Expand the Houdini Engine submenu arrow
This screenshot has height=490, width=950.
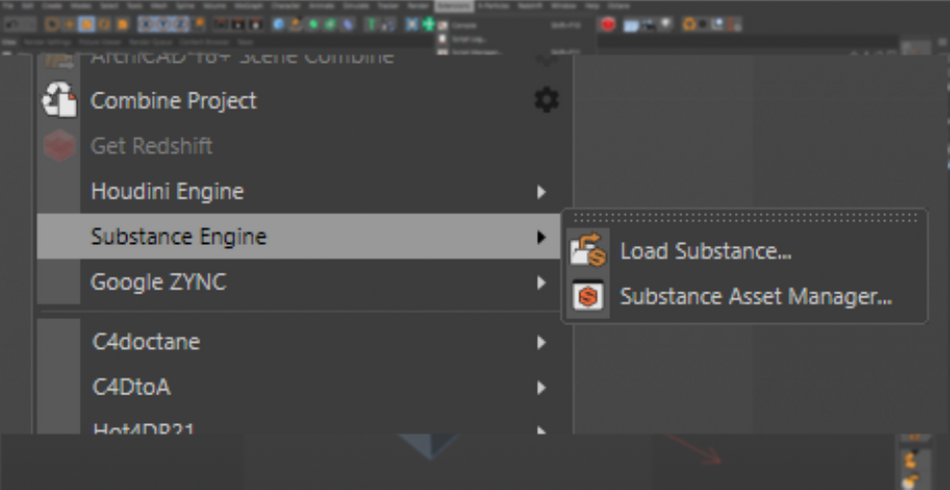(x=541, y=192)
